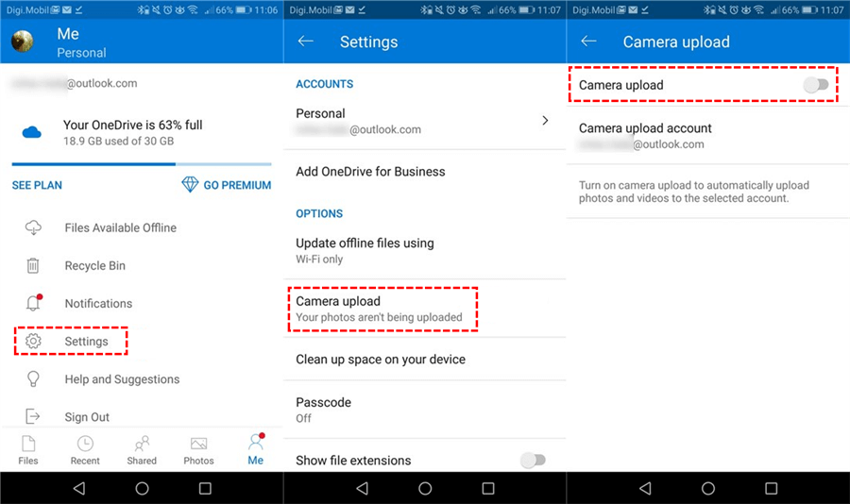Image resolution: width=850 pixels, height=504 pixels.
Task: Open Recycle Bin entry
Action: (94, 265)
